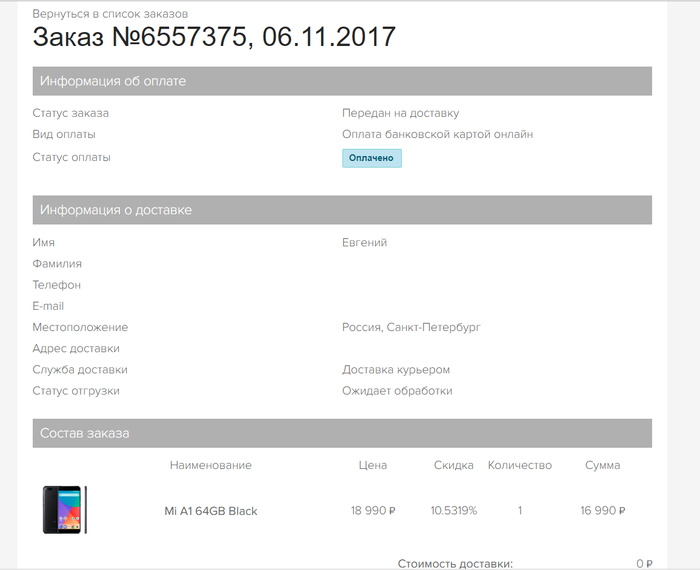Image resolution: width=700 pixels, height=570 pixels.
Task: Click the discount value 10.5319%
Action: point(454,511)
